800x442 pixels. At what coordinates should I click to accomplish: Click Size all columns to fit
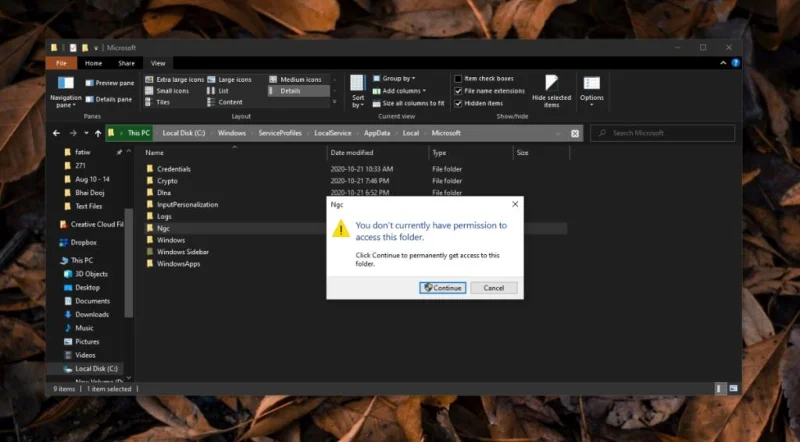tap(409, 103)
